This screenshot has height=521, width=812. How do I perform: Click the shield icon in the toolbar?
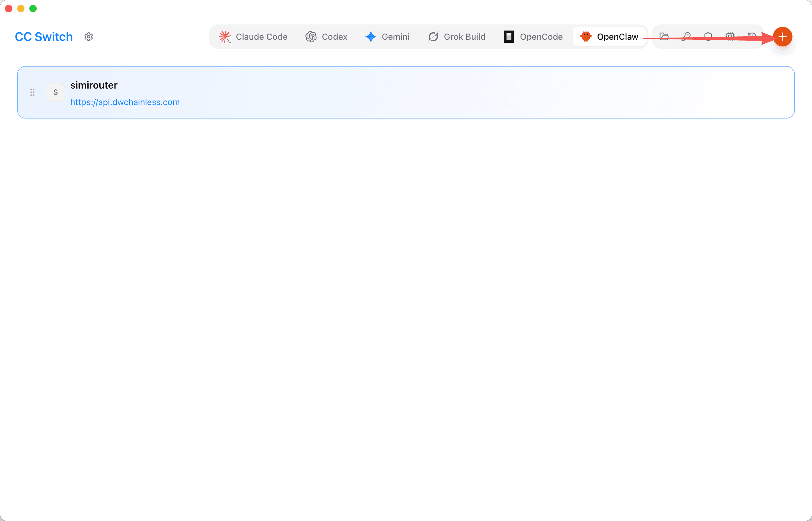708,37
